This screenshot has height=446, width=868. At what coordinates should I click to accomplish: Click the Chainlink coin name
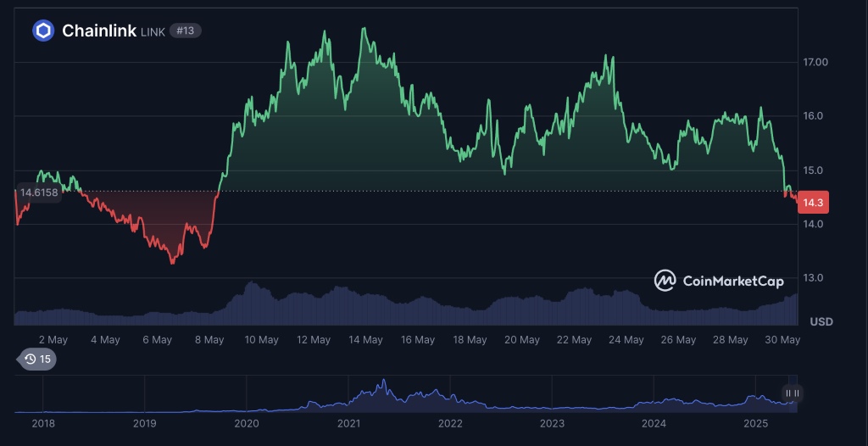tap(98, 31)
